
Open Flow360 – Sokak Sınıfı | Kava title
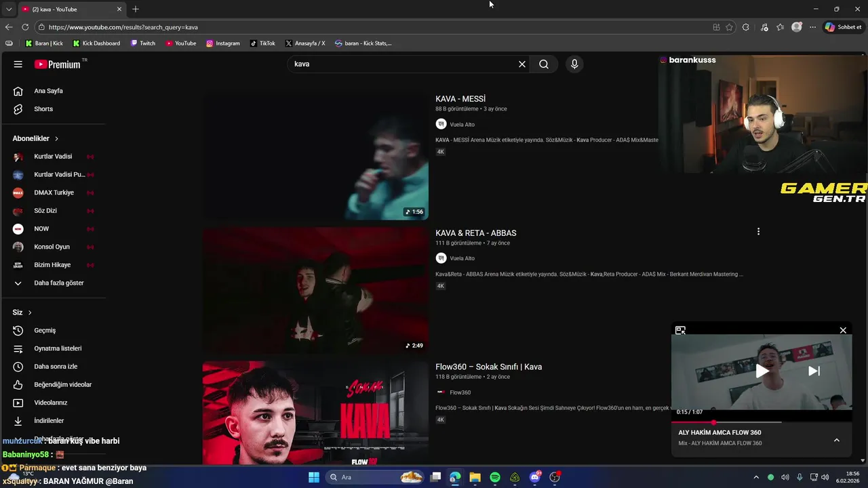pyautogui.click(x=489, y=367)
